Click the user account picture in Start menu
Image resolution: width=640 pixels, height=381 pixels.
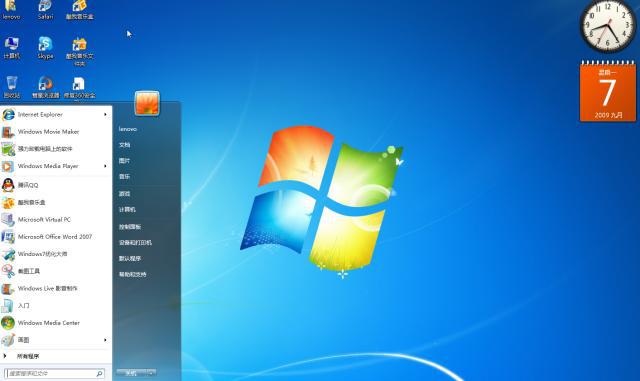(147, 103)
